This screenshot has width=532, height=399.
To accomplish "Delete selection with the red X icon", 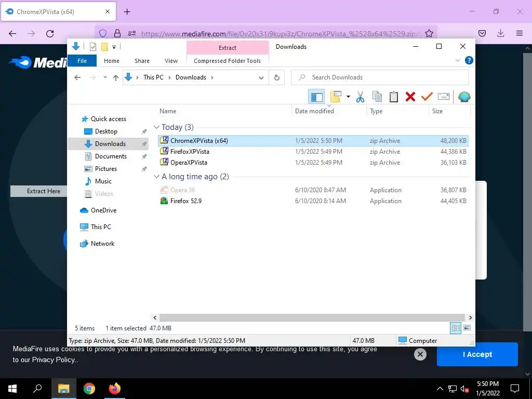I will coord(410,97).
